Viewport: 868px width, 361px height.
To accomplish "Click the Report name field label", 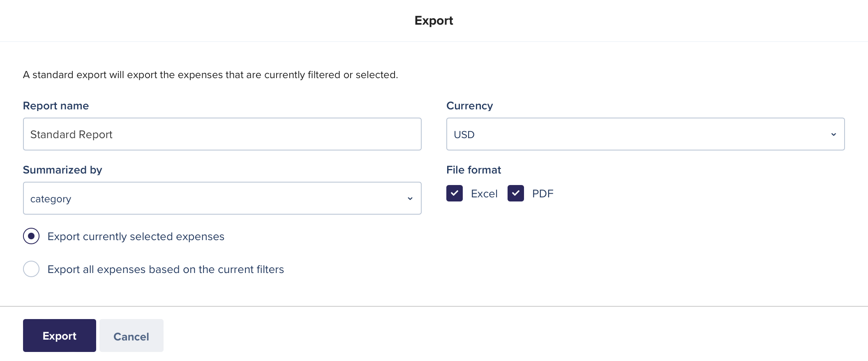I will coord(56,106).
